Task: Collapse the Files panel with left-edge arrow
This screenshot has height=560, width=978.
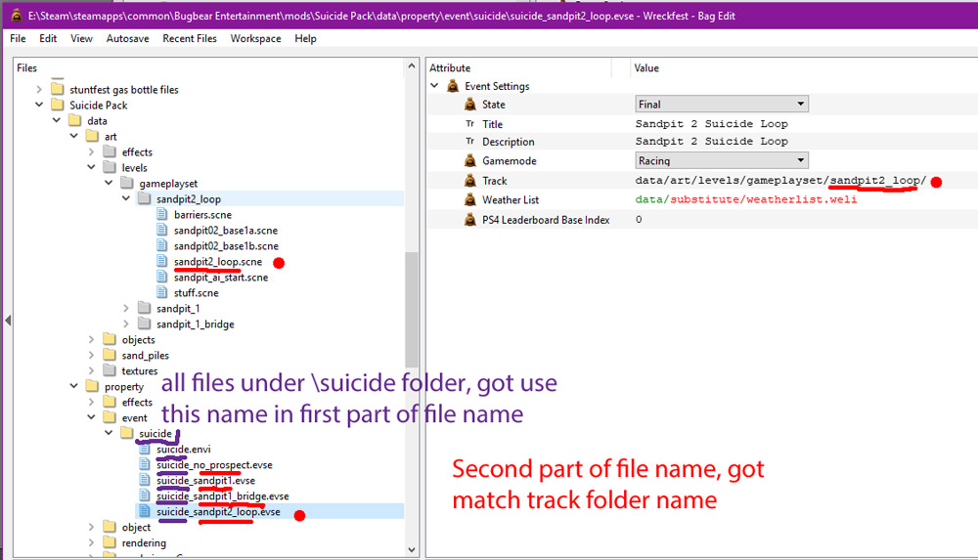Action: coord(8,321)
